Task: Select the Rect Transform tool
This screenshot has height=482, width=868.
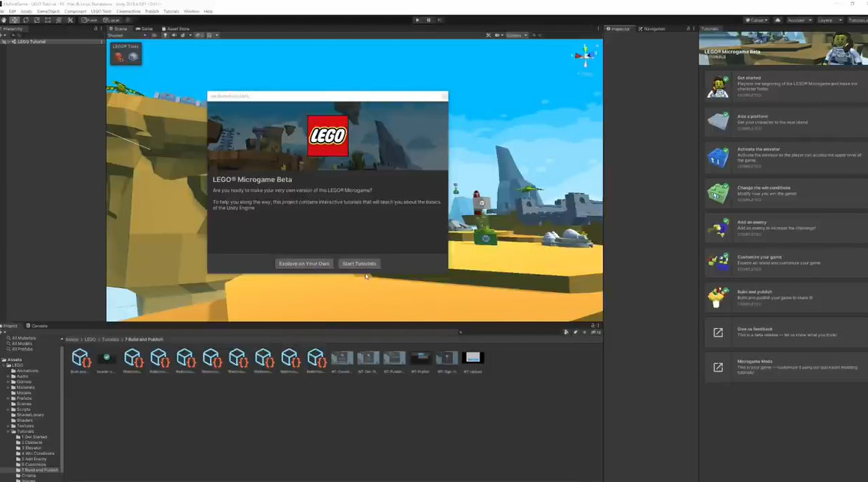Action: (x=48, y=20)
